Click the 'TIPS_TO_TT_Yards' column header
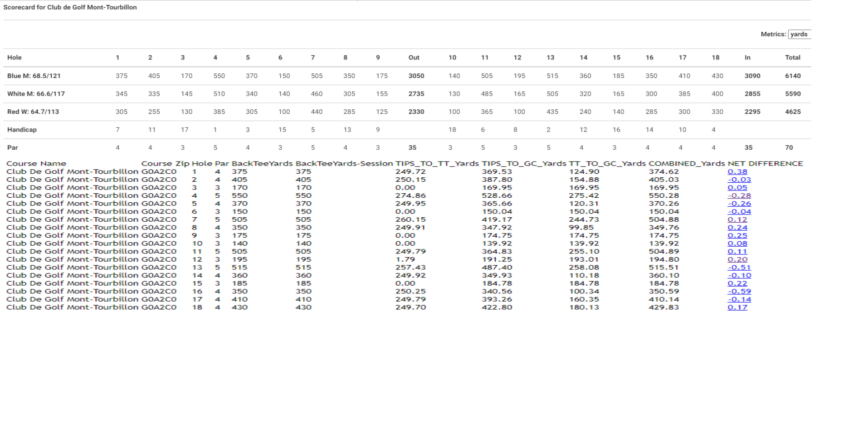 click(x=437, y=164)
